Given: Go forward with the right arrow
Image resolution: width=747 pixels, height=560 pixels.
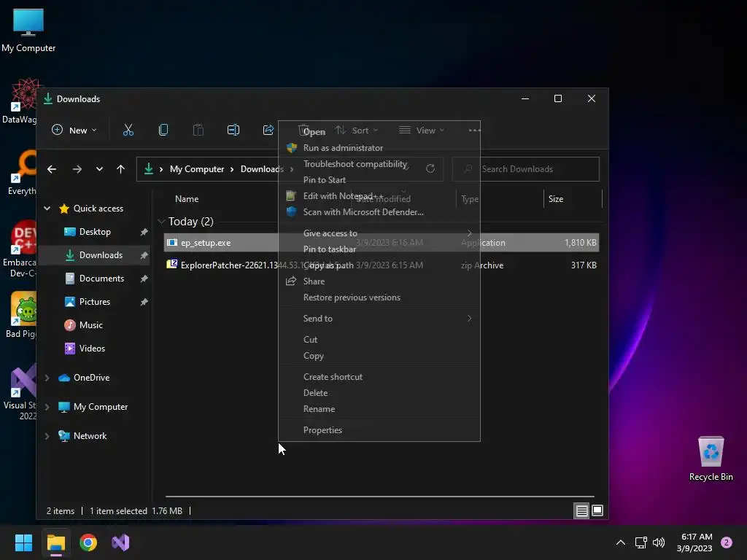Looking at the screenshot, I should [x=77, y=169].
